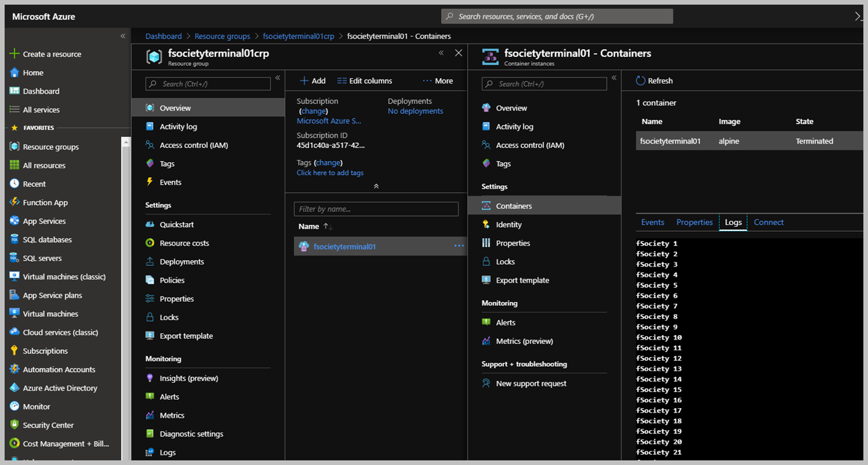The image size is (868, 465).
Task: Click the Subscriptions key icon
Action: [14, 351]
